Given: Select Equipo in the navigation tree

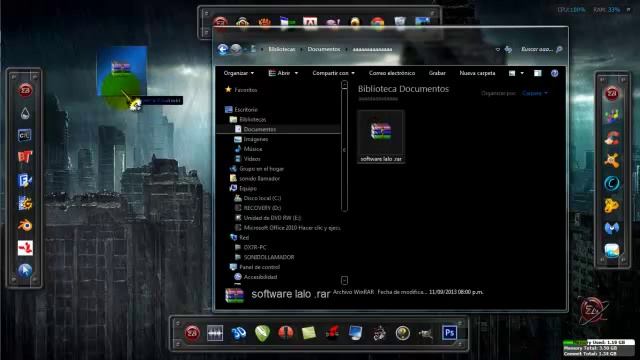Looking at the screenshot, I should 248,188.
